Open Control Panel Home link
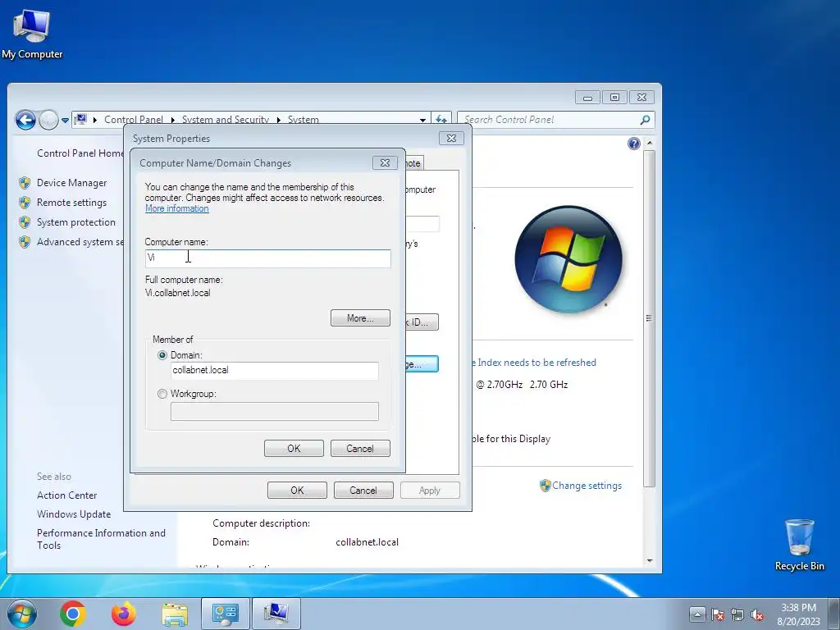The width and height of the screenshot is (840, 630). pos(80,153)
